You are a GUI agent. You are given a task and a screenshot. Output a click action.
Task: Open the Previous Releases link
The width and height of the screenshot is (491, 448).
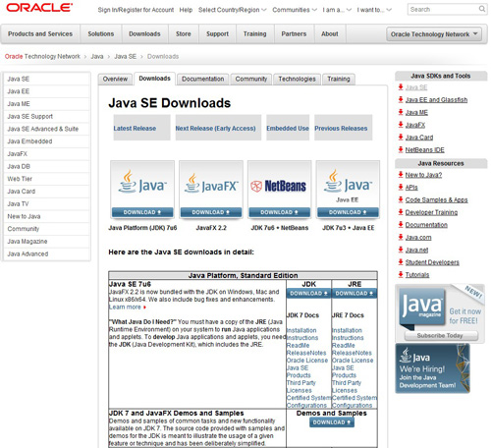[x=341, y=129]
